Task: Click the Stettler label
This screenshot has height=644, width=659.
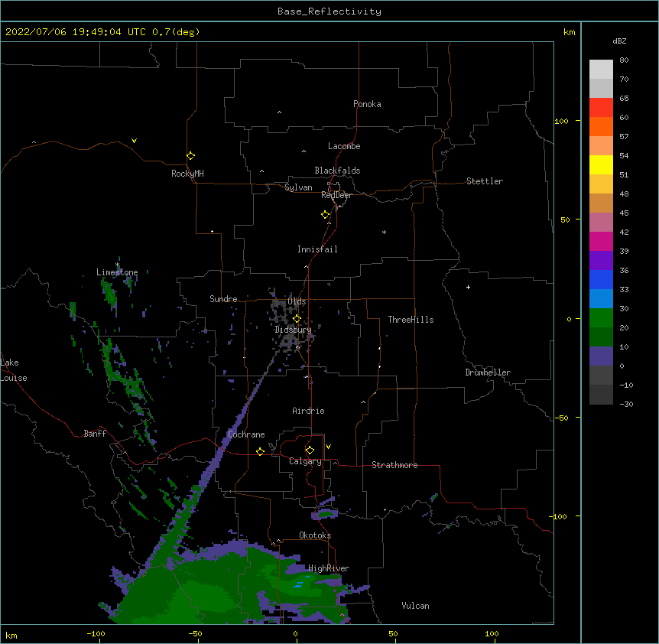Action: pyautogui.click(x=485, y=181)
